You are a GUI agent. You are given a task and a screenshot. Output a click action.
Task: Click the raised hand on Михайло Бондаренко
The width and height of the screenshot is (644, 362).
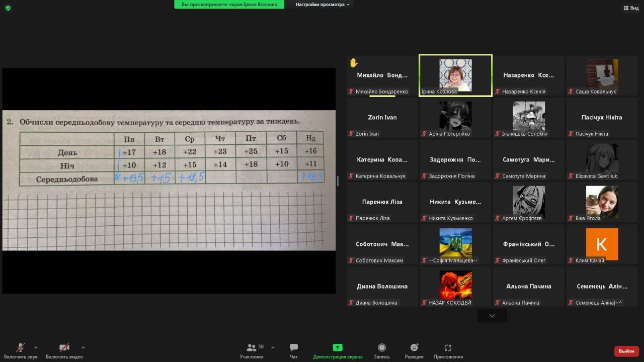tap(354, 63)
